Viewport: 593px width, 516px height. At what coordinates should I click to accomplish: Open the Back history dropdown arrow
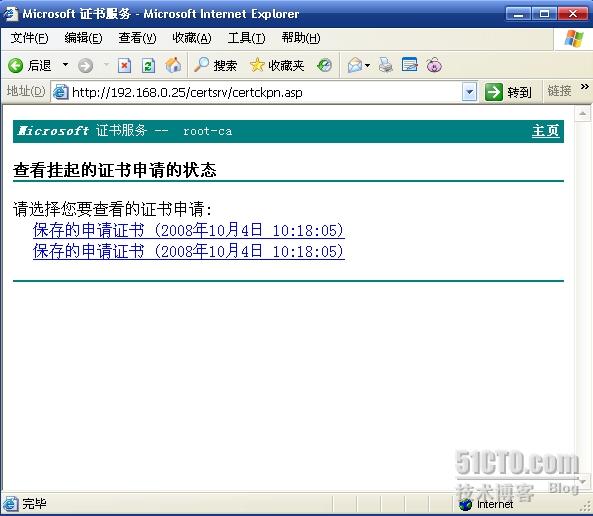point(65,65)
